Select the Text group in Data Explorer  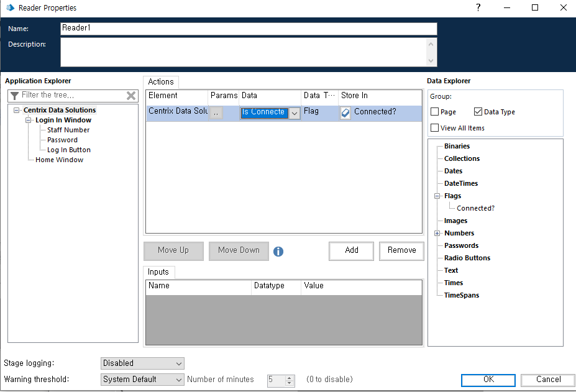pyautogui.click(x=450, y=270)
